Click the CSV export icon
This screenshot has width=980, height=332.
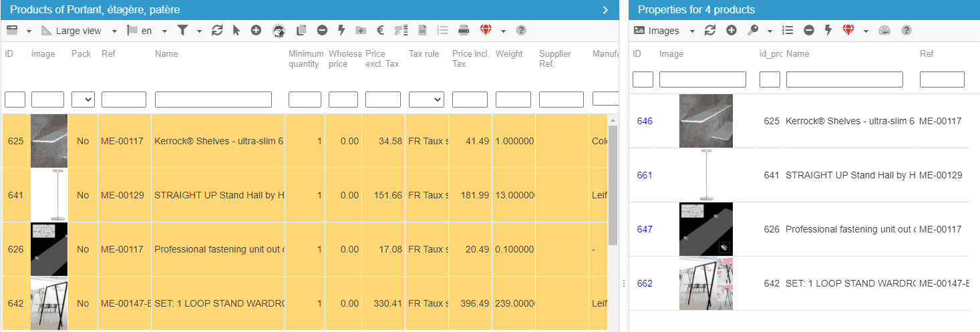(422, 31)
